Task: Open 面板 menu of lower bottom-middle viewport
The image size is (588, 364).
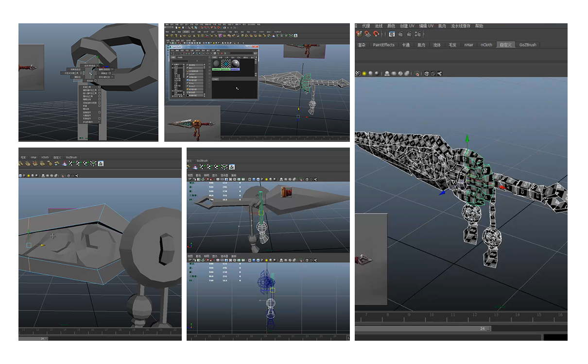Action: 234,256
